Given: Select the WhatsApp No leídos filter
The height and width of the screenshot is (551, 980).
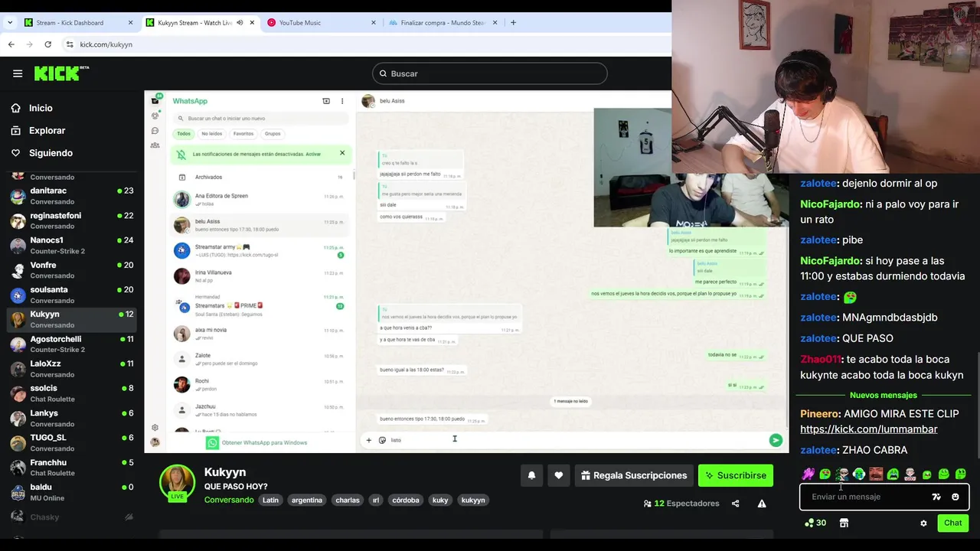Looking at the screenshot, I should coord(212,134).
